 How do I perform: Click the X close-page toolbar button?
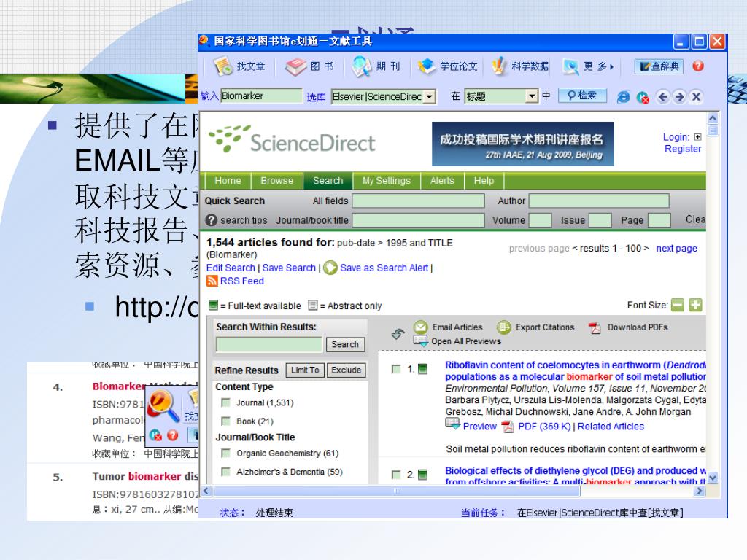[x=696, y=97]
